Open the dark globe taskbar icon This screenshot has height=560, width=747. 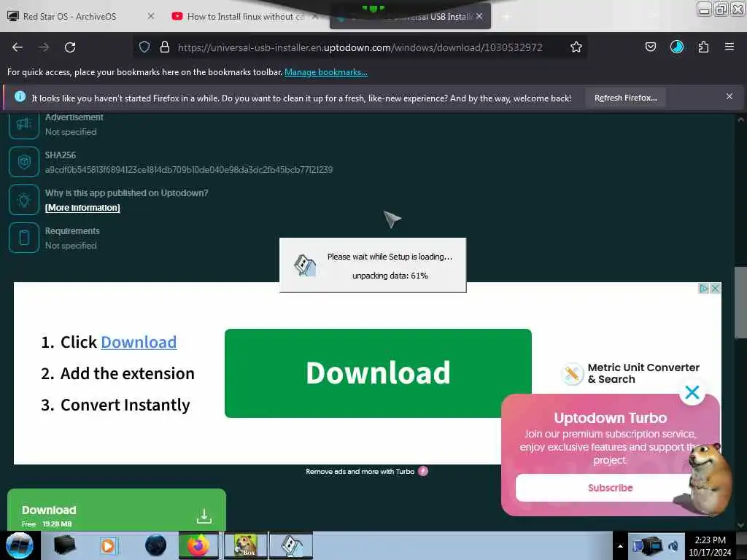tap(156, 545)
